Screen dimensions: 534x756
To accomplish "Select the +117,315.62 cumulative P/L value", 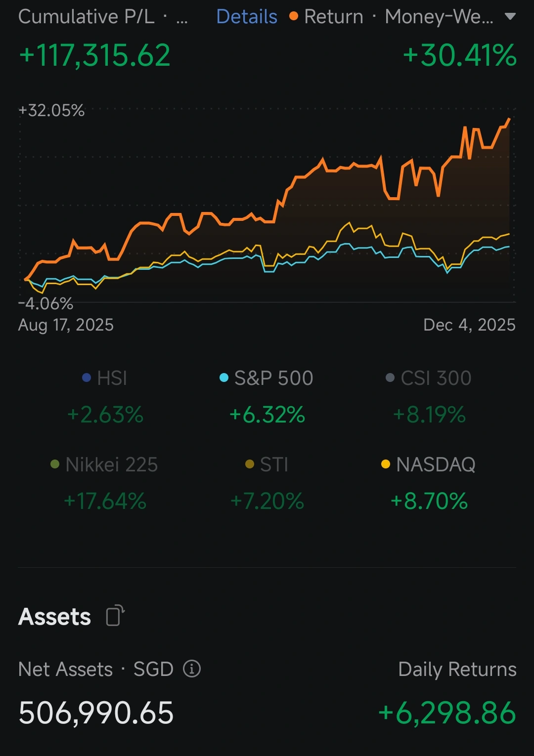I will click(94, 55).
